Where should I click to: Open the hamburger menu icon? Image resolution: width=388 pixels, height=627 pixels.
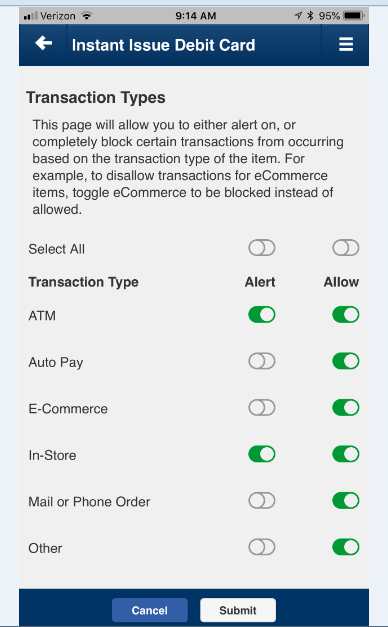[346, 44]
